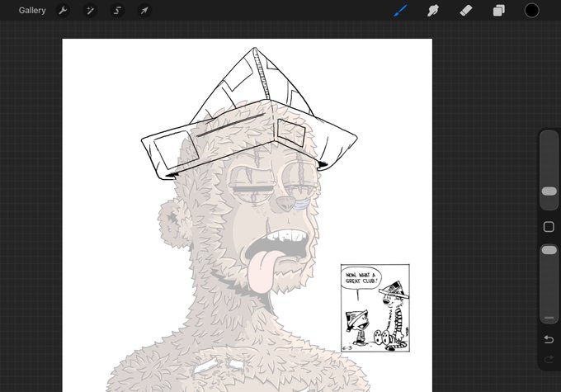This screenshot has height=392, width=561.
Task: Click the brush opacity slider handle
Action: coord(549,249)
